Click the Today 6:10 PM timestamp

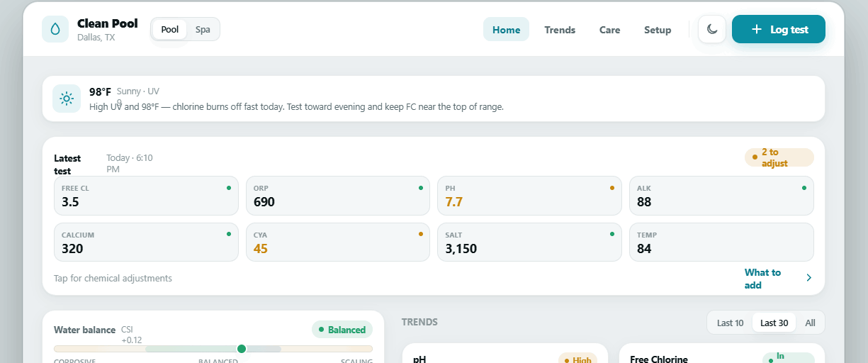pyautogui.click(x=130, y=163)
